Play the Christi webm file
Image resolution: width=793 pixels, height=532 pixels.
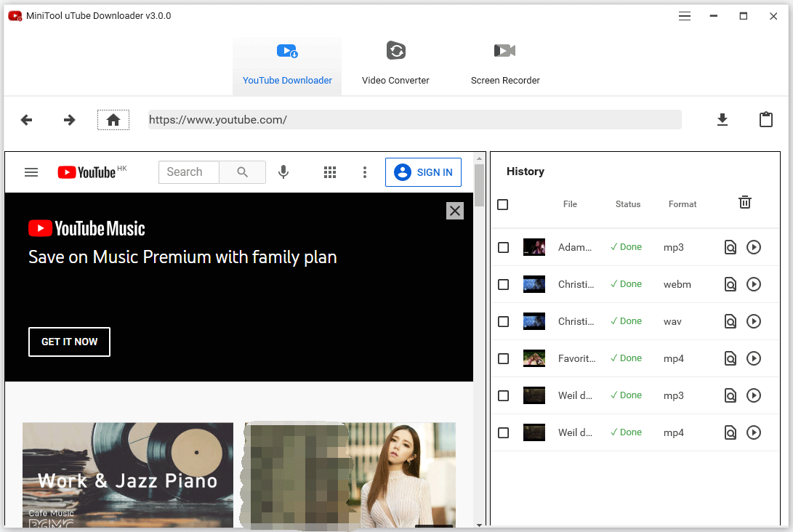click(x=754, y=284)
